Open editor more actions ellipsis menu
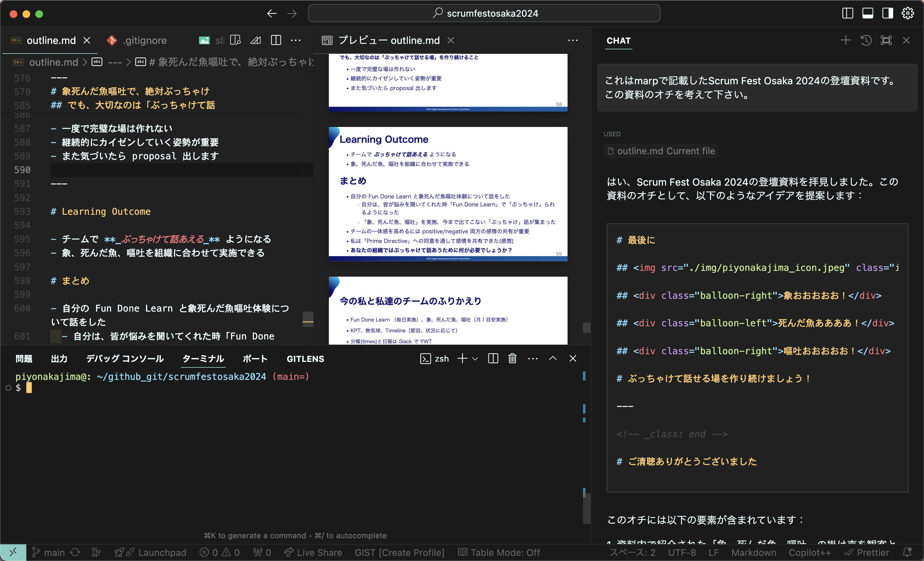This screenshot has height=561, width=924. pyautogui.click(x=296, y=40)
